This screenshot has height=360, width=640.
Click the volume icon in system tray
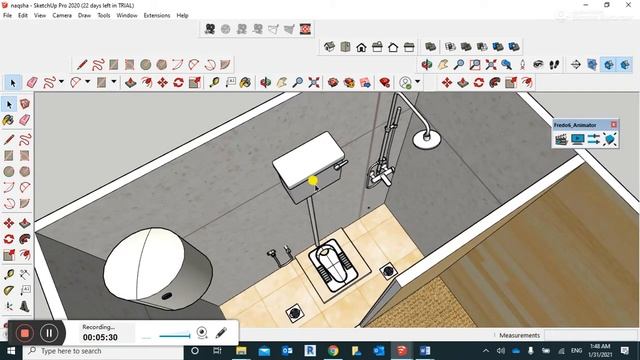tap(501, 351)
